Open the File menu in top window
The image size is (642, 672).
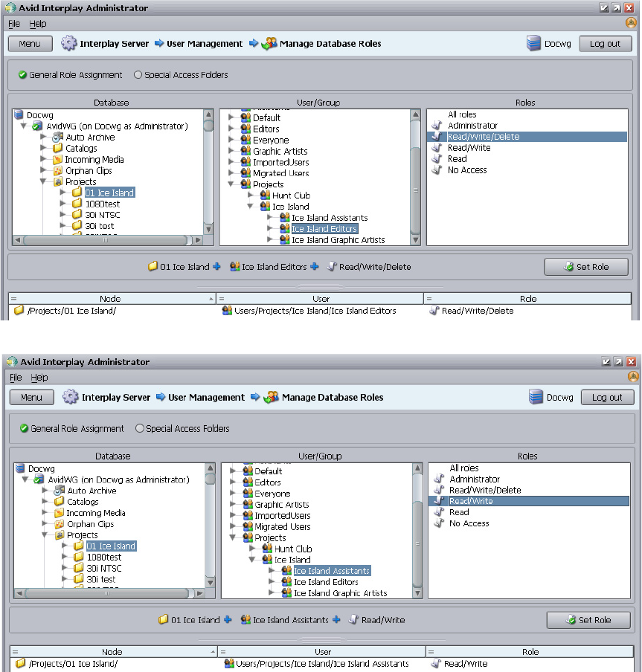pyautogui.click(x=14, y=24)
